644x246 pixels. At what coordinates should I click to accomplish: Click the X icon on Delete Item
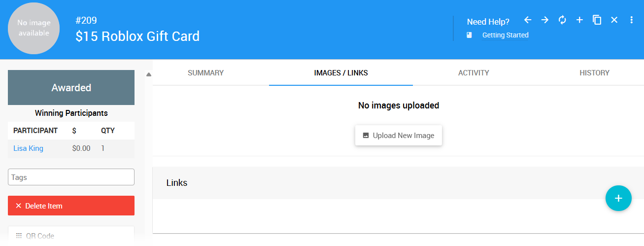click(19, 206)
